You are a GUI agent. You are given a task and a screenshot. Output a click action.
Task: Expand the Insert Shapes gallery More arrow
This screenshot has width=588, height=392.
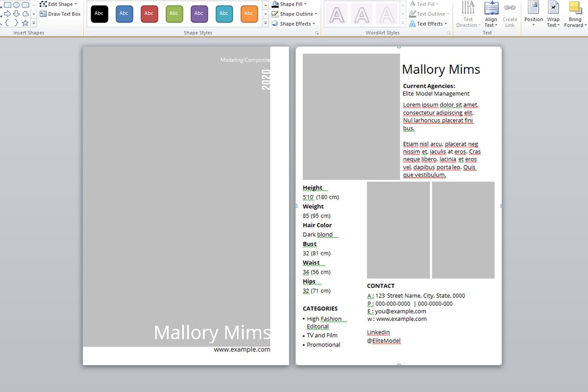34,22
